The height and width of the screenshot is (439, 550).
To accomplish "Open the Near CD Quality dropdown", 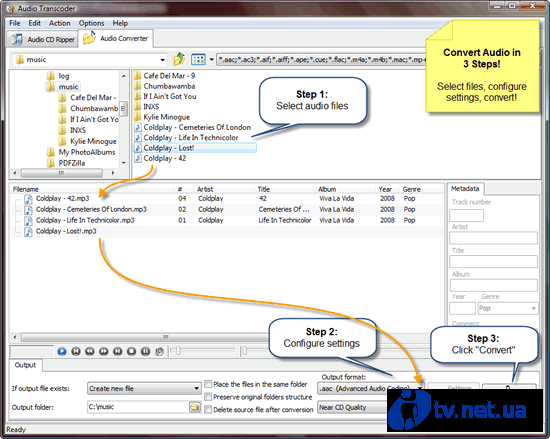I will coord(353,407).
